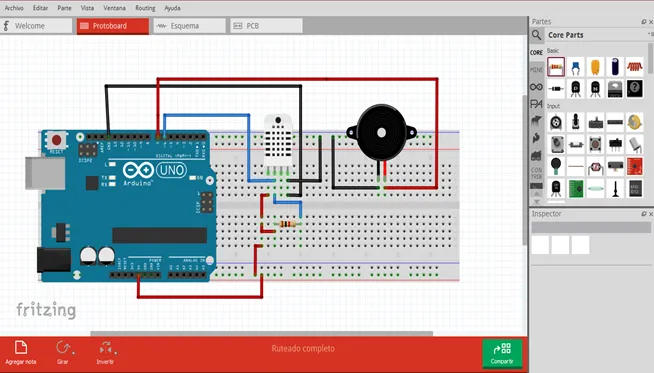Select the resistor part in Core Parts
The height and width of the screenshot is (373, 654).
pyautogui.click(x=556, y=67)
